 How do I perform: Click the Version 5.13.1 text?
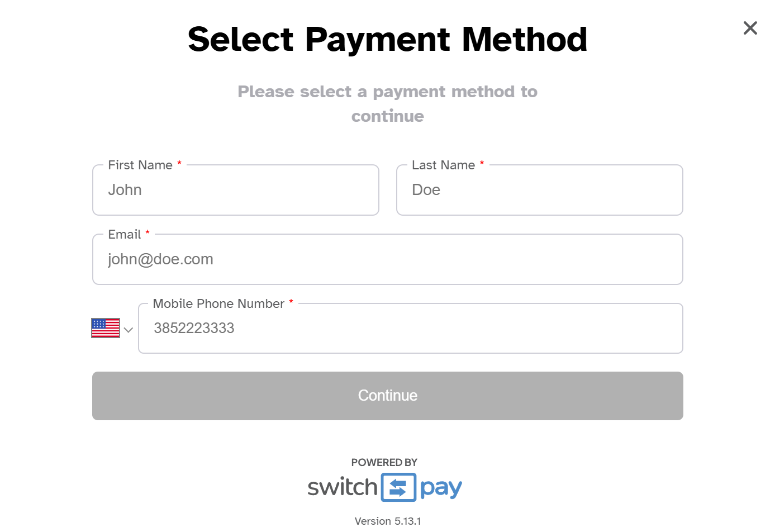click(x=388, y=521)
